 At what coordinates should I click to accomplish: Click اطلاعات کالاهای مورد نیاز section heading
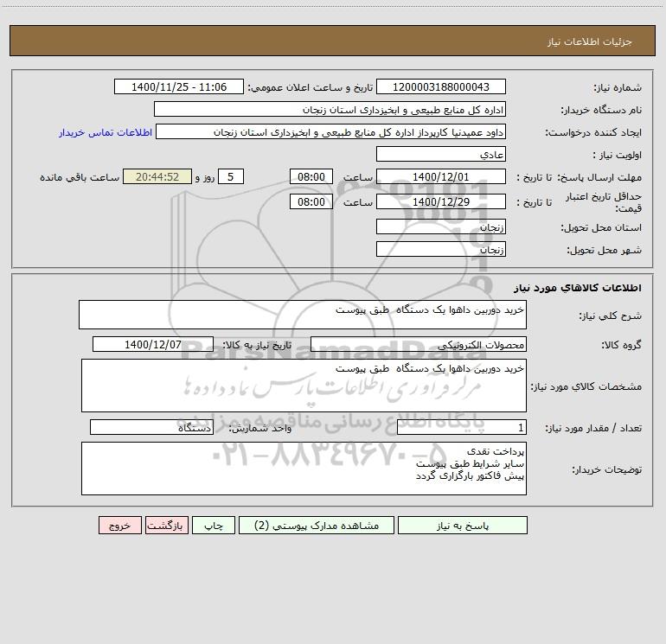click(578, 288)
